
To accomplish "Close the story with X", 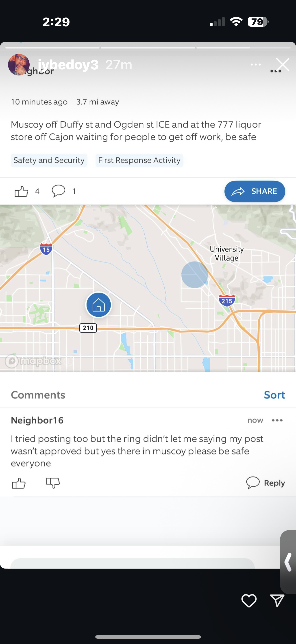I will [x=283, y=64].
